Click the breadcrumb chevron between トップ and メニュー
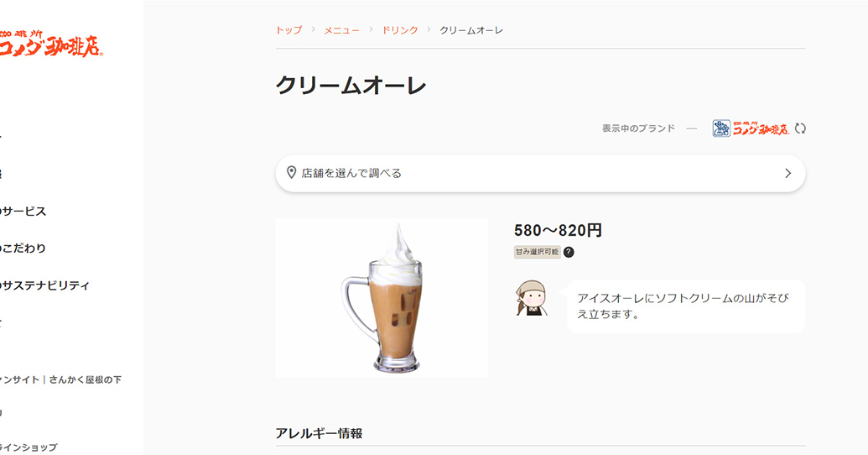Image resolution: width=868 pixels, height=455 pixels. 314,29
